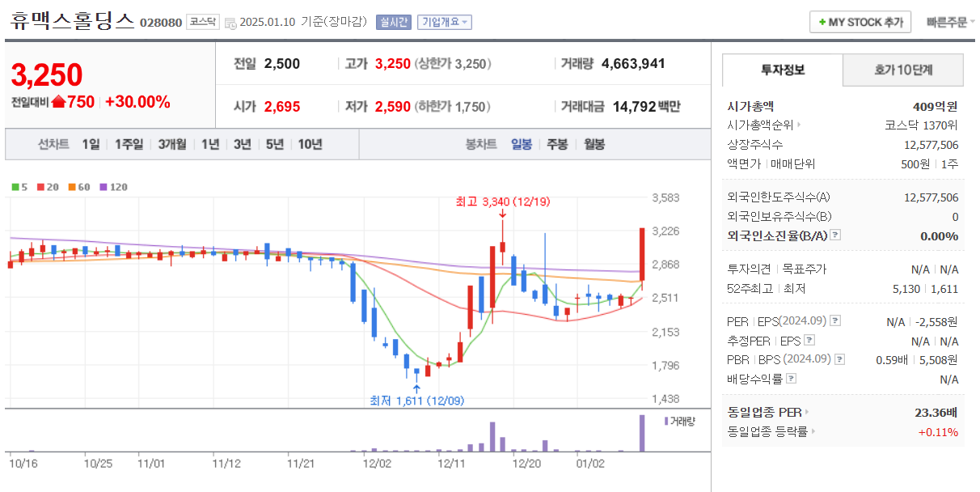Open the 시가총액순위 link arrow
980x492 pixels.
tap(800, 125)
